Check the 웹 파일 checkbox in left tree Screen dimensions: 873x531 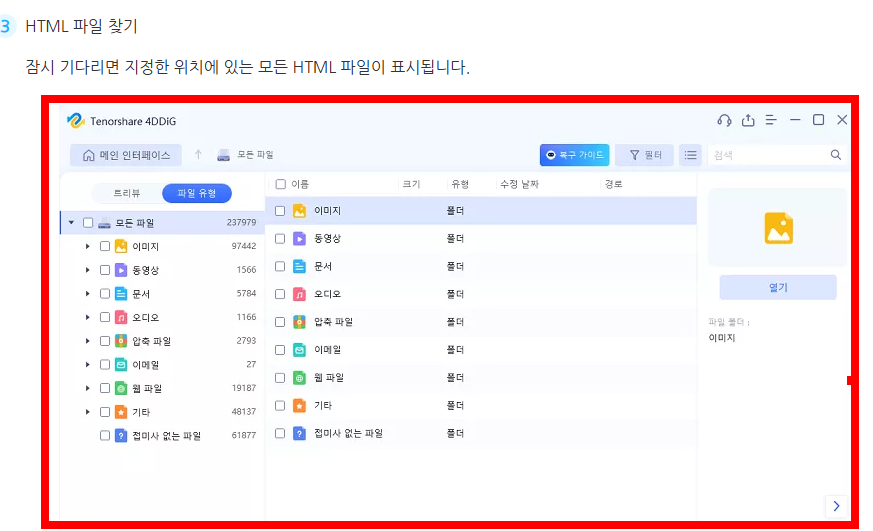click(x=105, y=388)
